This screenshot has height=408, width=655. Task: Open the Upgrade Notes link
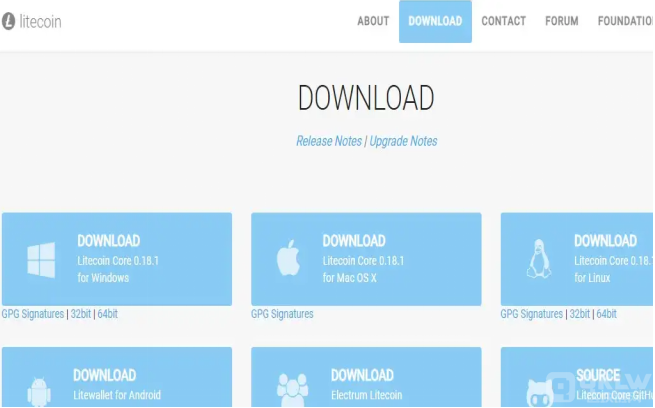point(403,141)
